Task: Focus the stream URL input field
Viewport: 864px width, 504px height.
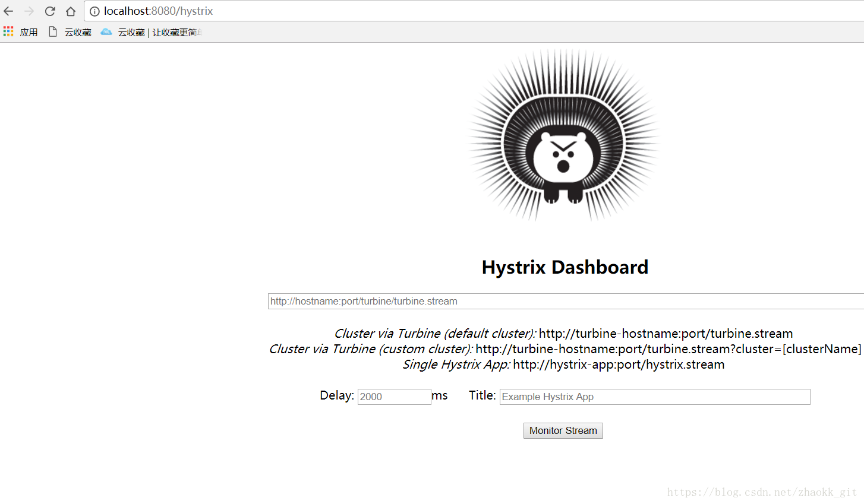Action: [566, 301]
